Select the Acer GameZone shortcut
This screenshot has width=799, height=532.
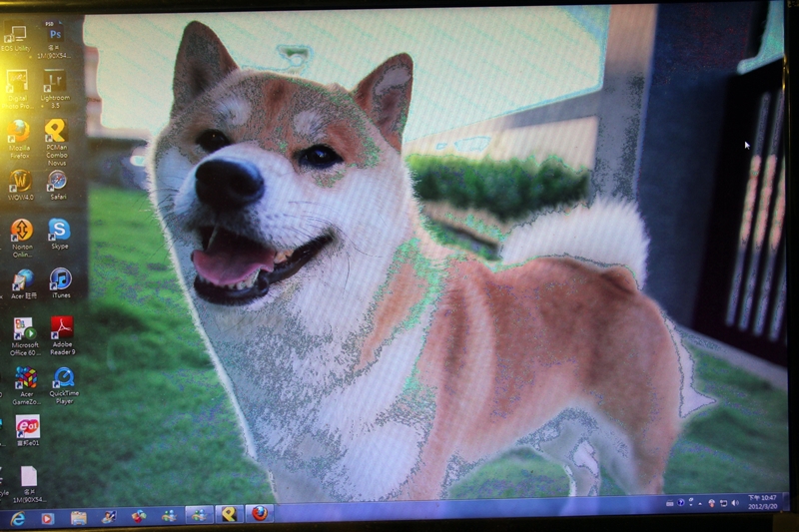(26, 386)
